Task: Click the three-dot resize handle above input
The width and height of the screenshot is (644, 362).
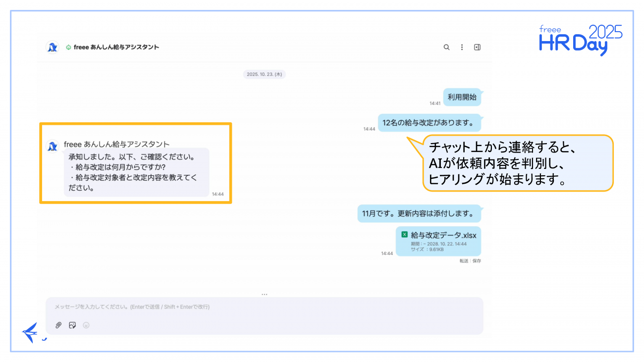Action: pos(265,294)
